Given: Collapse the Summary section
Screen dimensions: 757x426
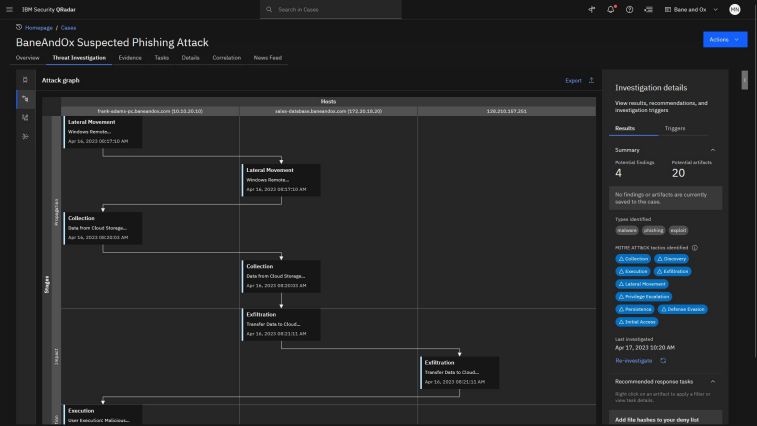Looking at the screenshot, I should pos(713,149).
